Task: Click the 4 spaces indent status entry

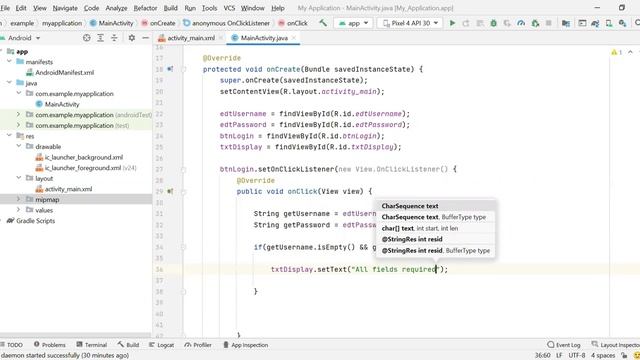Action: tap(603, 355)
